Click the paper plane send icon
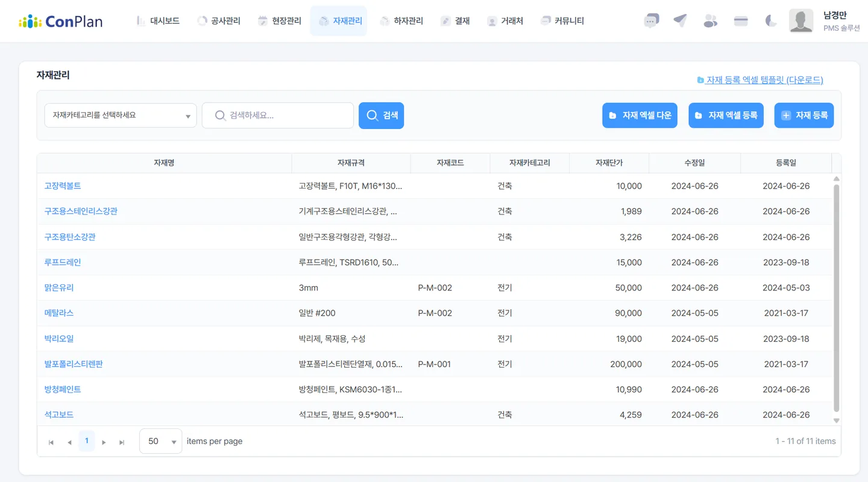868x482 pixels. [681, 21]
